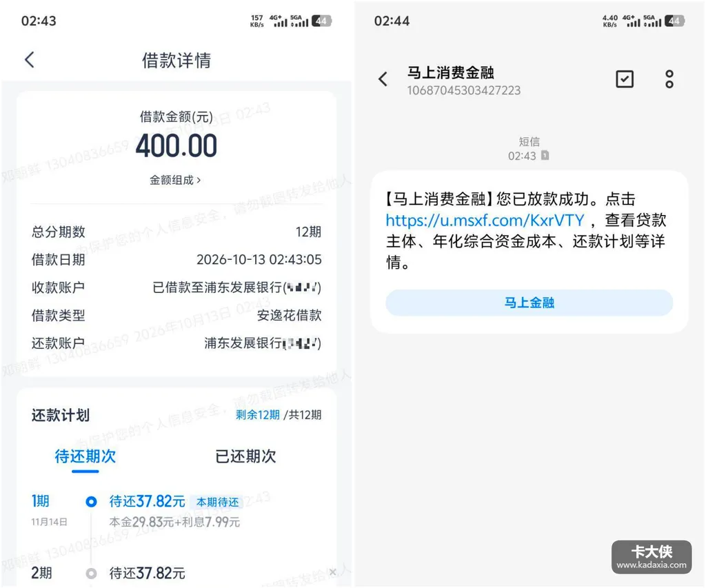Switch to the 待还期次 tab

85,456
